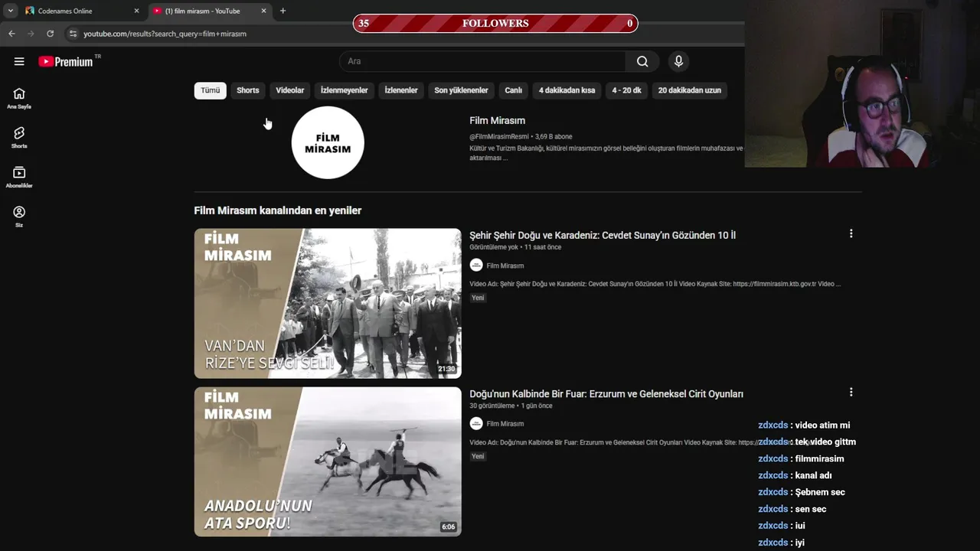Open options menu for Doğu'nun Kalbinde video
Screen dimensions: 980x551
[x=851, y=392]
